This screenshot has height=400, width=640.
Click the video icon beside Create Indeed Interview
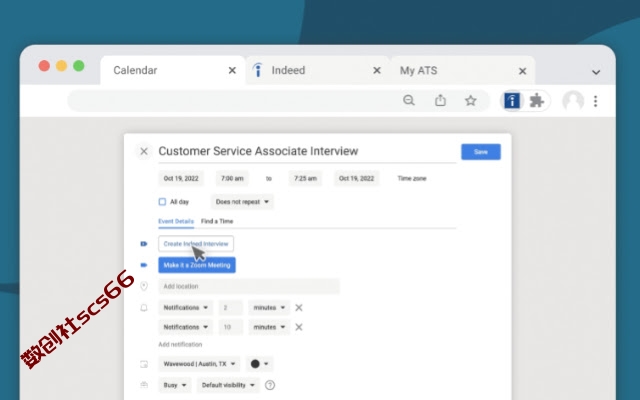pyautogui.click(x=144, y=244)
